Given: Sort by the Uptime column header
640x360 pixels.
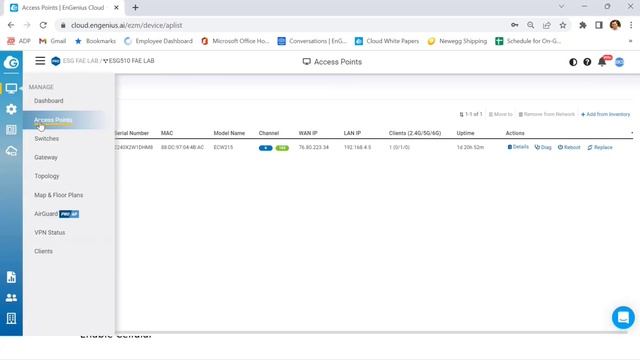Looking at the screenshot, I should (465, 133).
